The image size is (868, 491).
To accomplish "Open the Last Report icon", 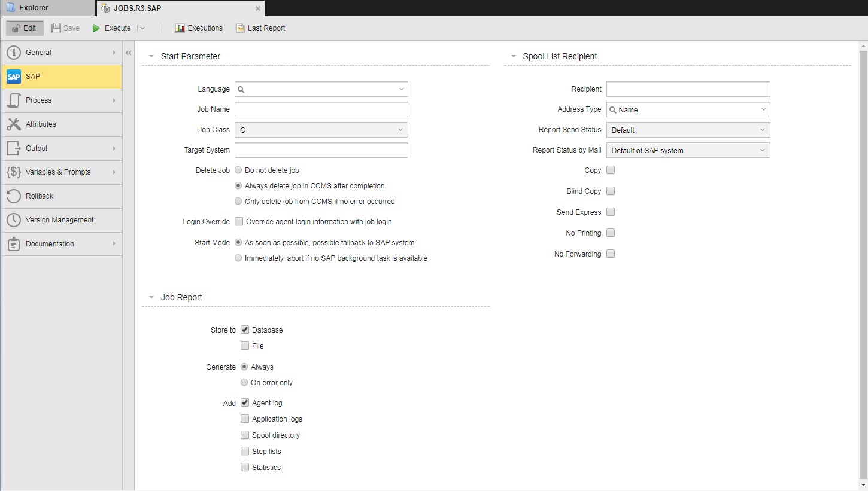I will 241,28.
